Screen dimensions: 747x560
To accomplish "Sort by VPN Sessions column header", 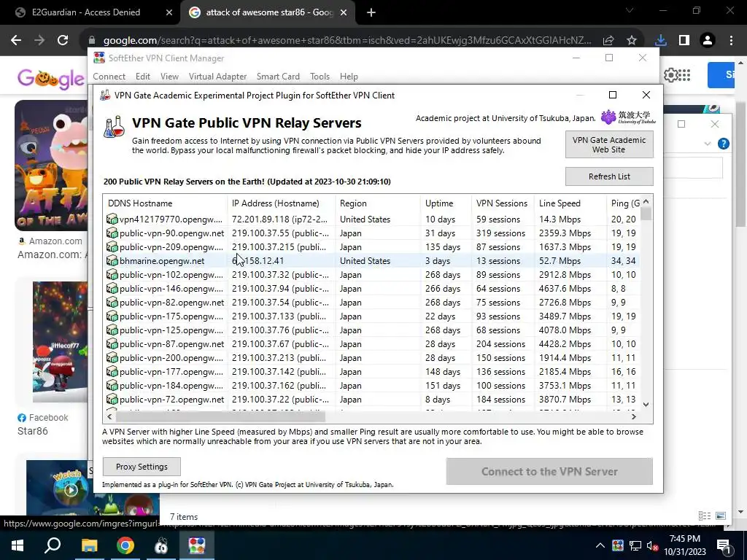I will pyautogui.click(x=503, y=203).
